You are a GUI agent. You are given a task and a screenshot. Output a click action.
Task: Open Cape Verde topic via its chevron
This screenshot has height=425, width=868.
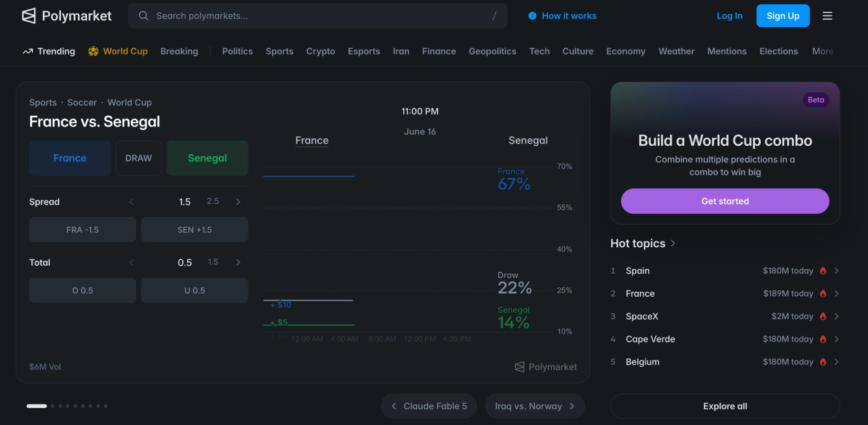[x=836, y=340]
